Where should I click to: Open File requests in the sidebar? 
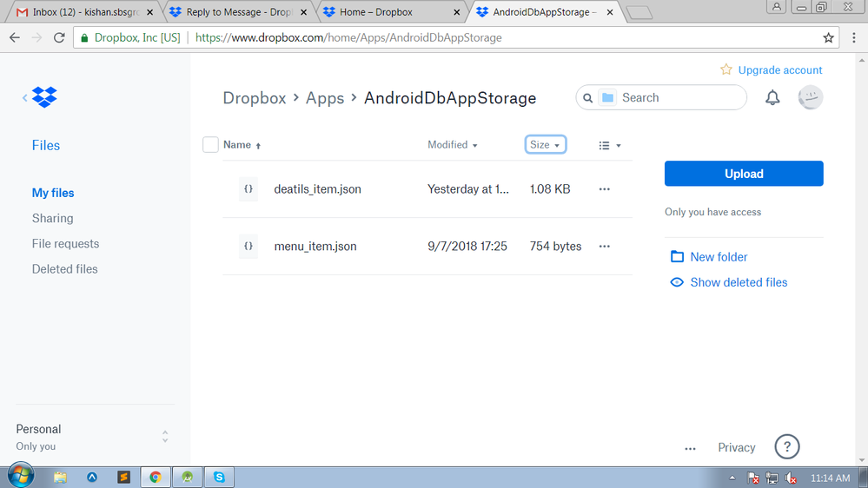pos(65,244)
